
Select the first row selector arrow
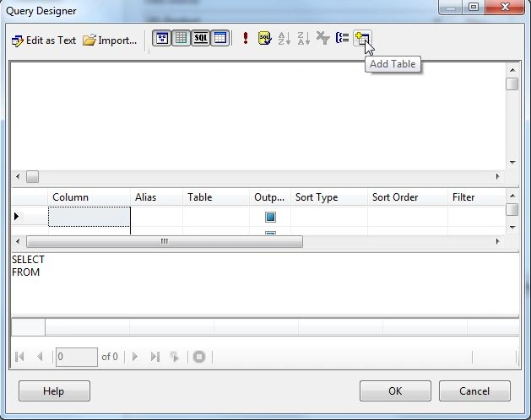(x=16, y=216)
